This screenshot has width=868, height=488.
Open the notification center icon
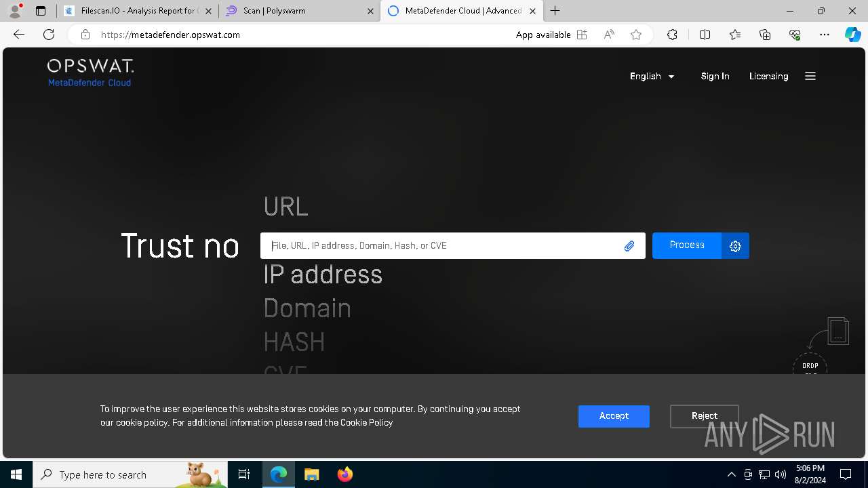846,474
